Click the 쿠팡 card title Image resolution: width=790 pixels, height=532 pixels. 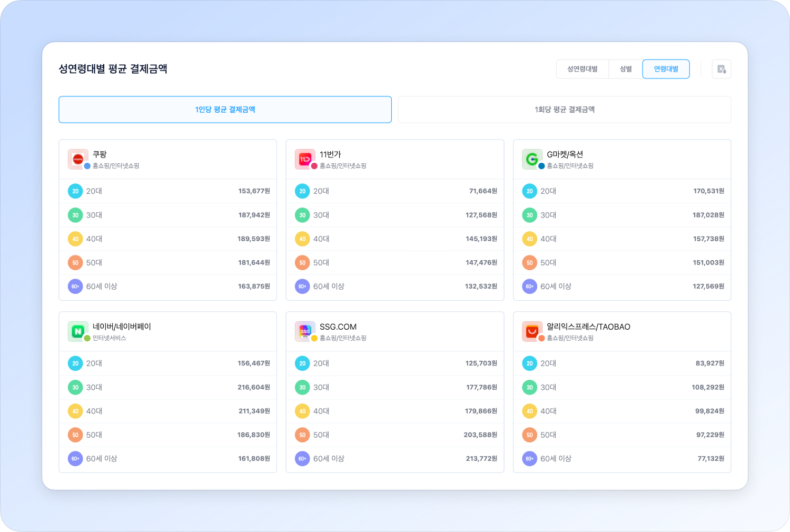coord(100,154)
